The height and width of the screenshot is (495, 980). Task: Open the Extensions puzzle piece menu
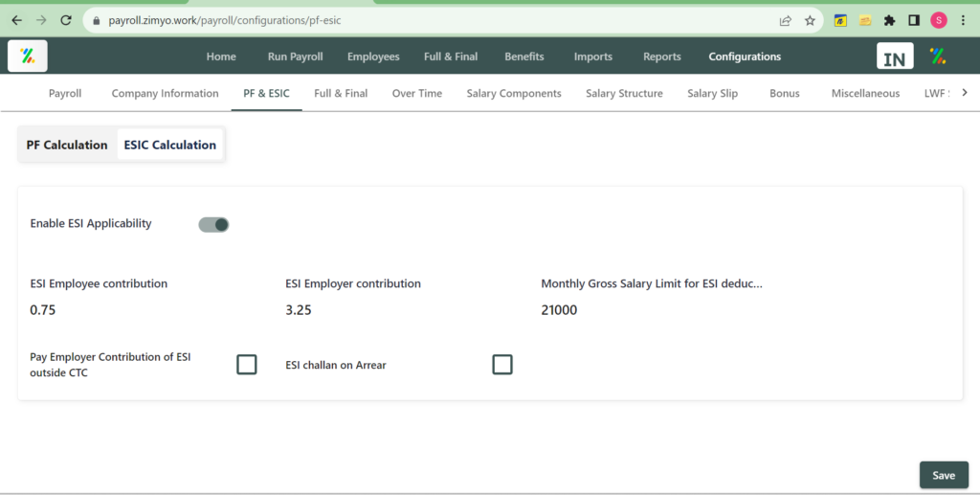889,21
